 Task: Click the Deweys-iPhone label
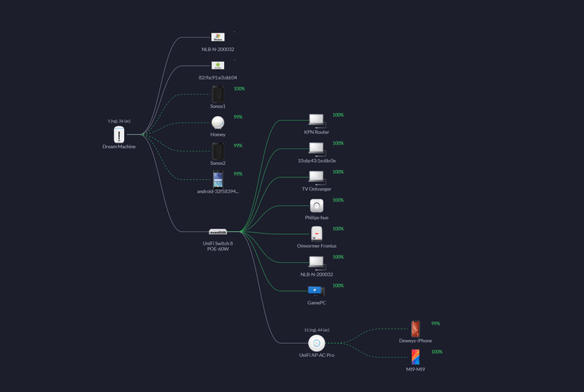[415, 341]
